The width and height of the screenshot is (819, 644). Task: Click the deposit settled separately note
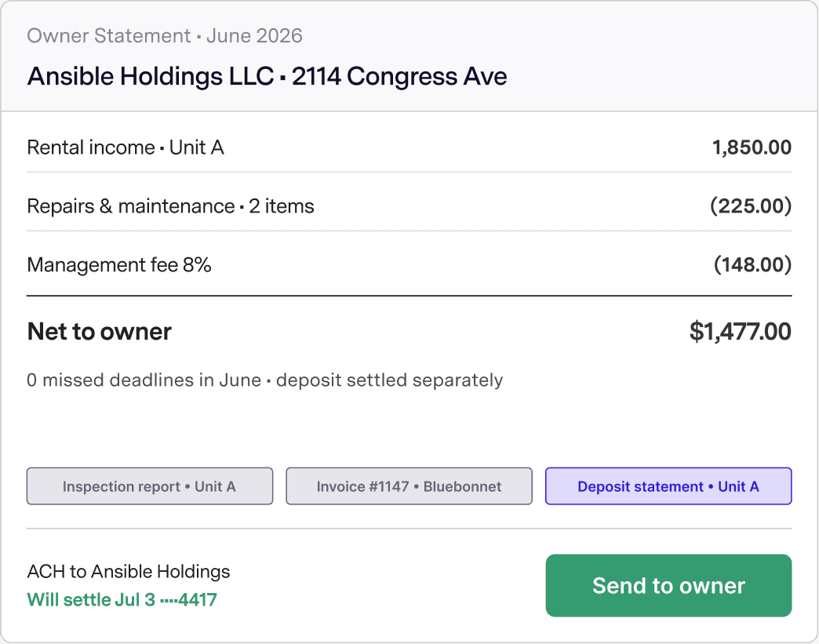[x=389, y=380]
